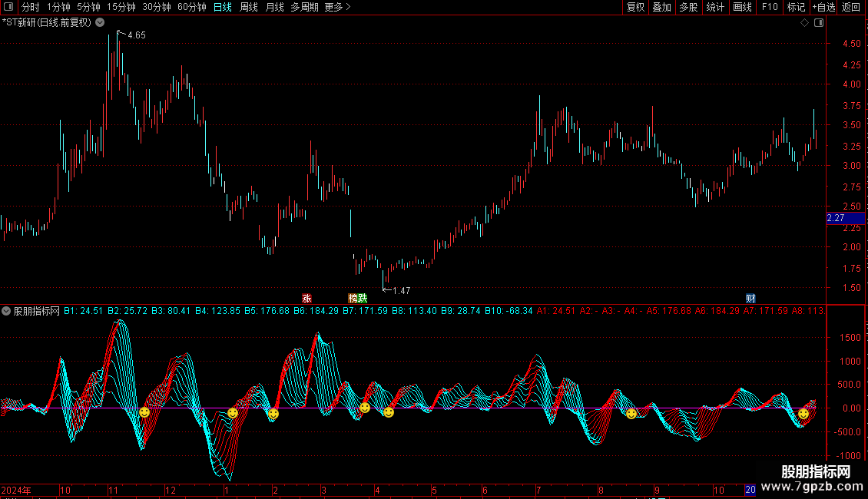Select the 60分钟 period tab
Viewport: 868px width, 499px height.
click(192, 7)
